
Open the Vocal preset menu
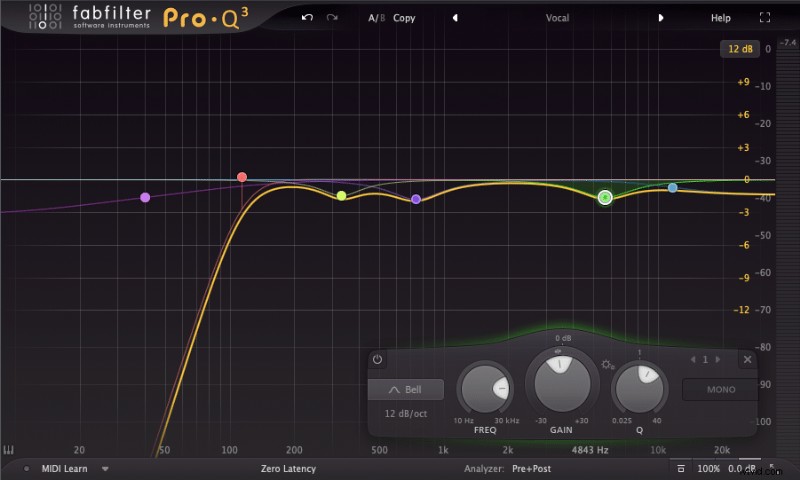point(557,18)
